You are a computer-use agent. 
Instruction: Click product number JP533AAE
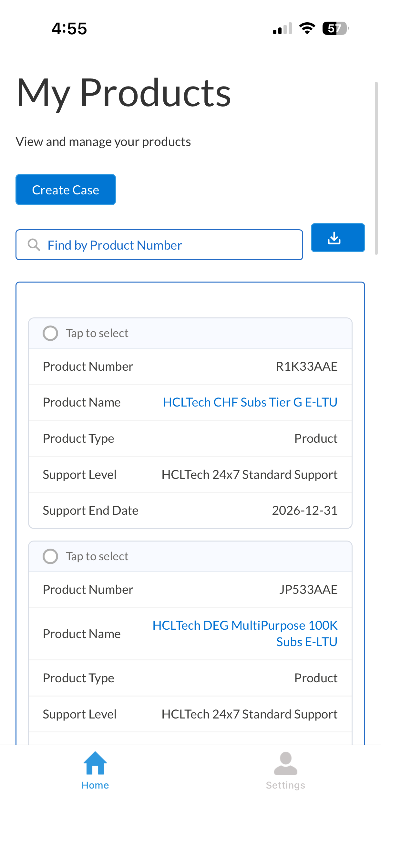tap(308, 589)
